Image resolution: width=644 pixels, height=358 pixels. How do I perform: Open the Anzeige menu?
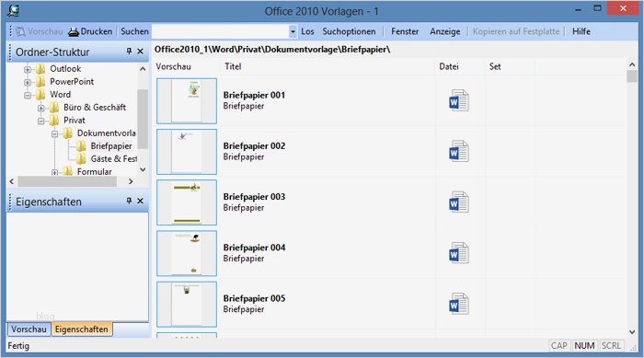tap(444, 31)
